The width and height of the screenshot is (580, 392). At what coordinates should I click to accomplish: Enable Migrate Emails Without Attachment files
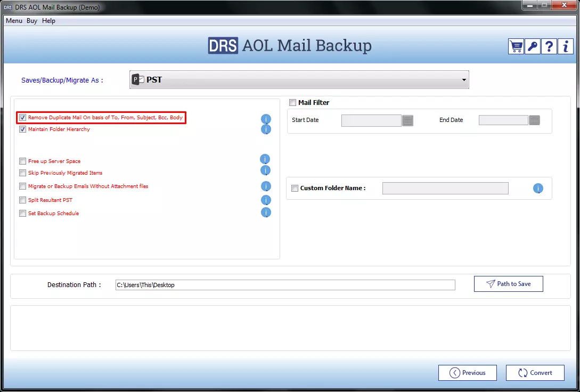tap(22, 186)
